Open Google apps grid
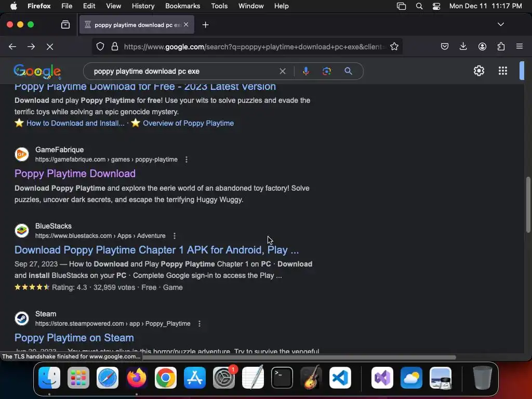 [503, 71]
